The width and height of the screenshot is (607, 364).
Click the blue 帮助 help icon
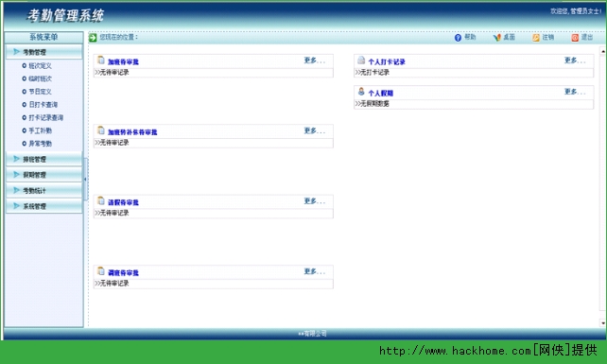pyautogui.click(x=458, y=38)
